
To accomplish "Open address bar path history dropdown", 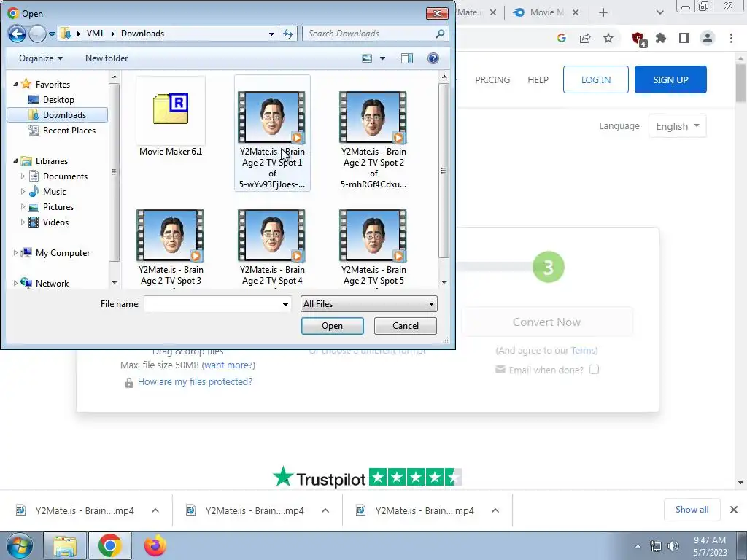I will pos(271,34).
